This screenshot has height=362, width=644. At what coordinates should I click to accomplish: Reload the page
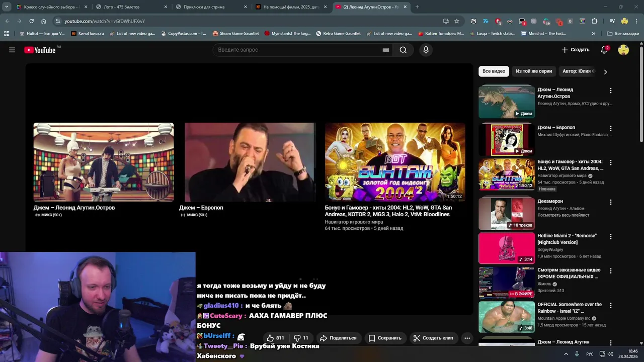point(31,21)
